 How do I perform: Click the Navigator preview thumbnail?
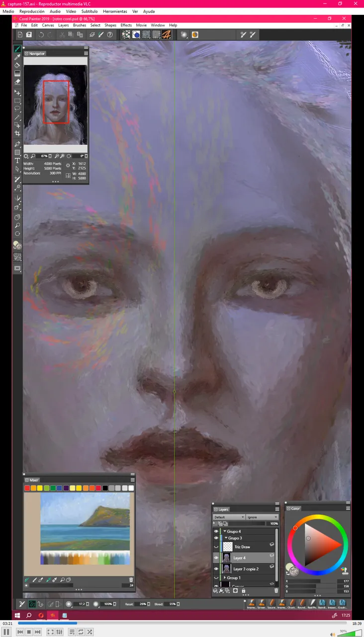(55, 105)
